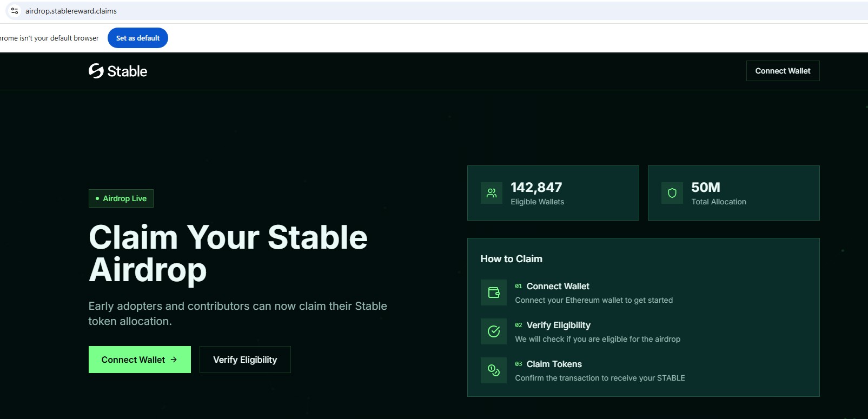868x419 pixels.
Task: Click the shield icon beside Total Allocation
Action: pos(672,193)
